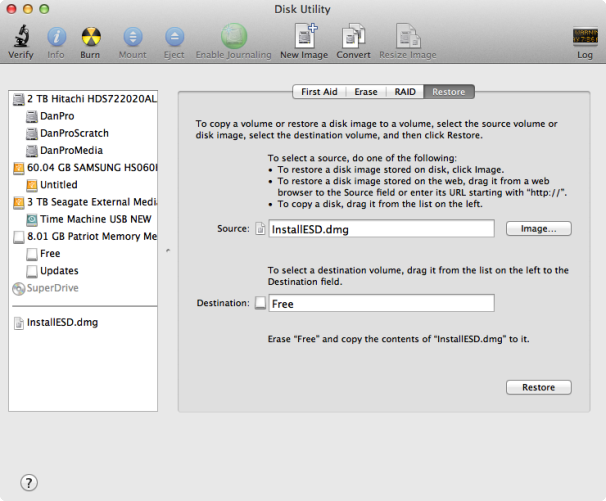Select the SuperDrive label in sidebar
Viewport: 606px width, 501px height.
click(x=53, y=288)
